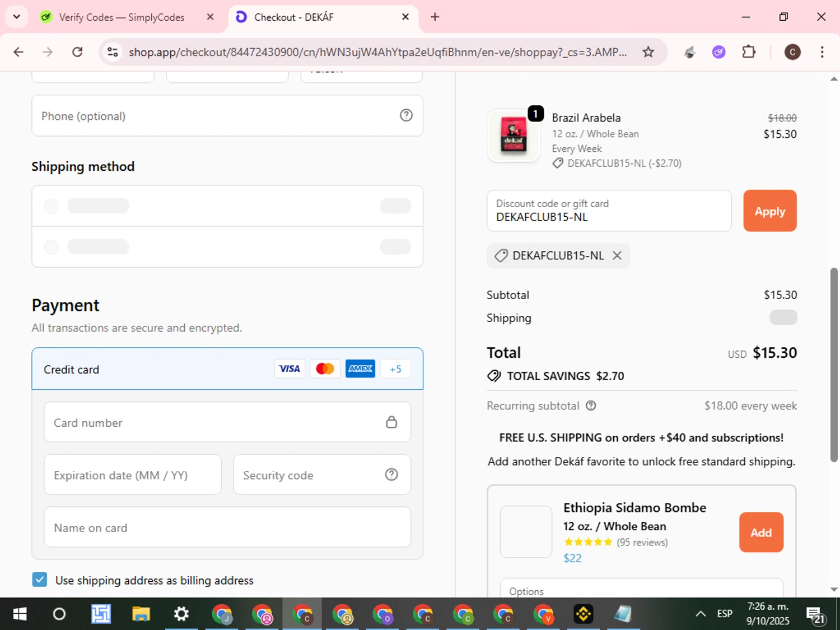Open the browser extensions puzzle icon
The image size is (840, 630).
(749, 52)
